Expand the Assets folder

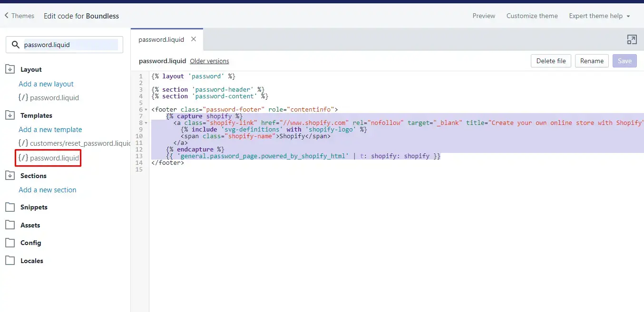tap(22, 225)
